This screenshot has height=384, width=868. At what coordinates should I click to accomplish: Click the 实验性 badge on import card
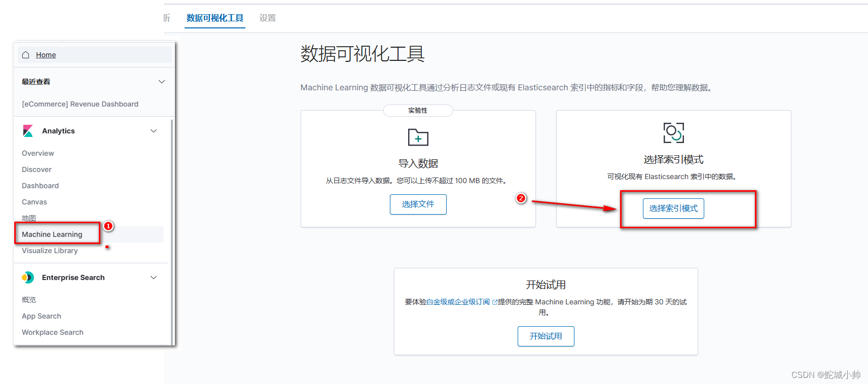tap(418, 111)
